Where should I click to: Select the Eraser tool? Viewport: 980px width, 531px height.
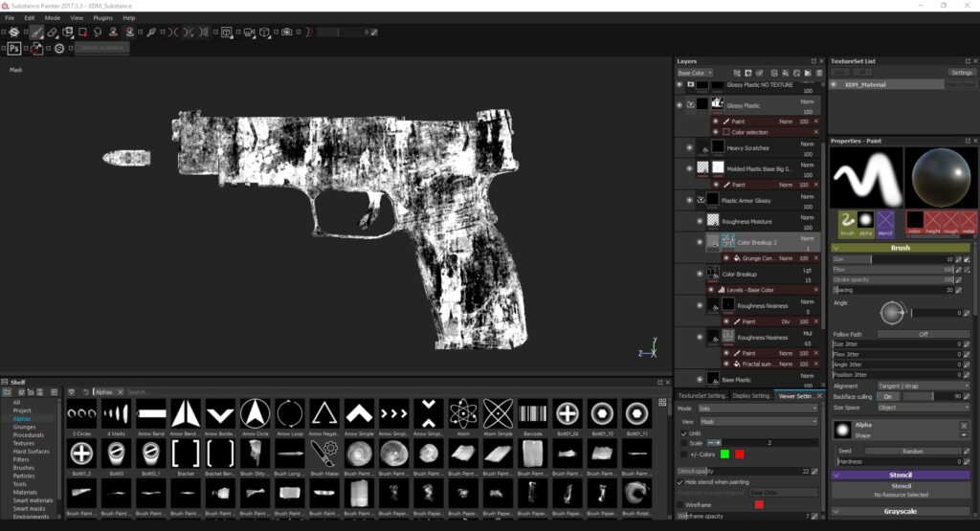pyautogui.click(x=53, y=32)
